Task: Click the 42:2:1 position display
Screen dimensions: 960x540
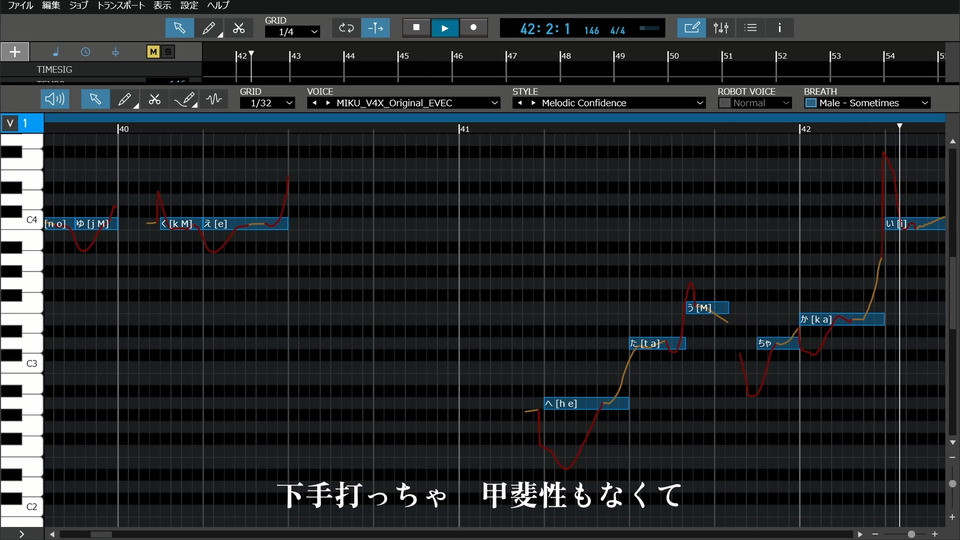Action: 545,29
